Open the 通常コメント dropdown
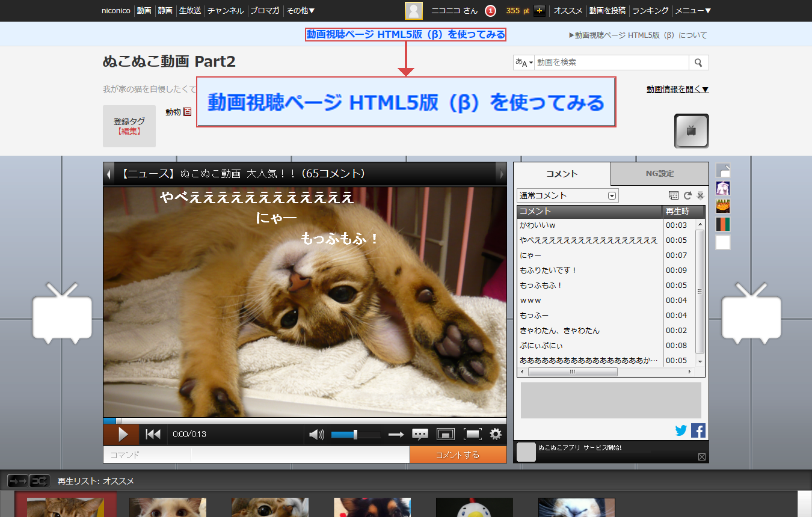Image resolution: width=812 pixels, height=517 pixels. [567, 195]
